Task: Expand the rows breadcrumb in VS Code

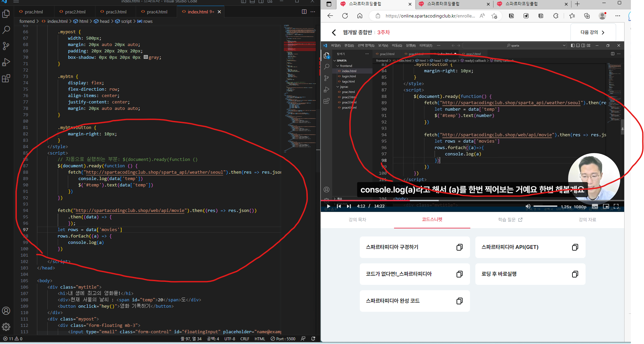Action: pyautogui.click(x=145, y=21)
